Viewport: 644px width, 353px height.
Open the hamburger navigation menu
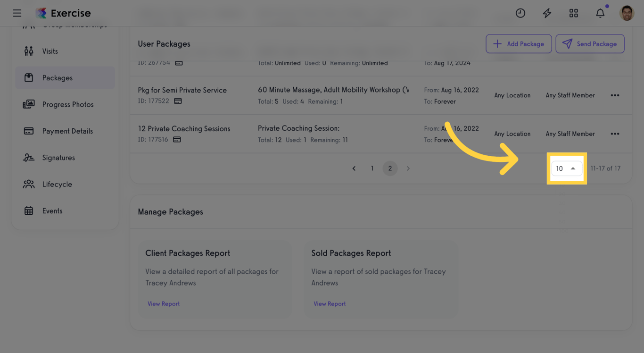click(x=17, y=13)
